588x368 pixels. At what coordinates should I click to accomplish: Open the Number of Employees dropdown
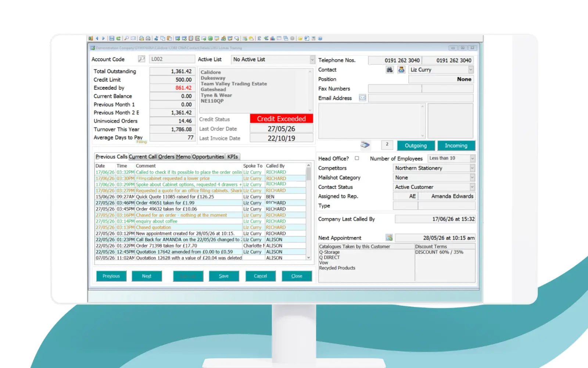[473, 158]
